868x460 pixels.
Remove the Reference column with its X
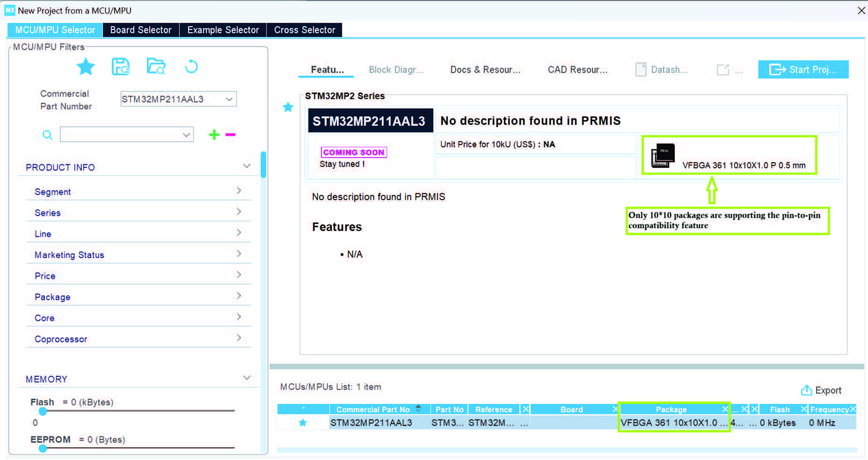(525, 409)
